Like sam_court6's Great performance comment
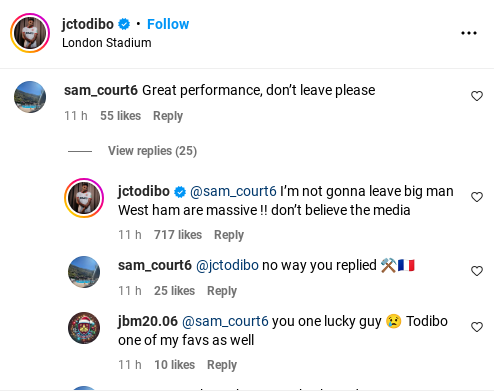 [x=477, y=96]
